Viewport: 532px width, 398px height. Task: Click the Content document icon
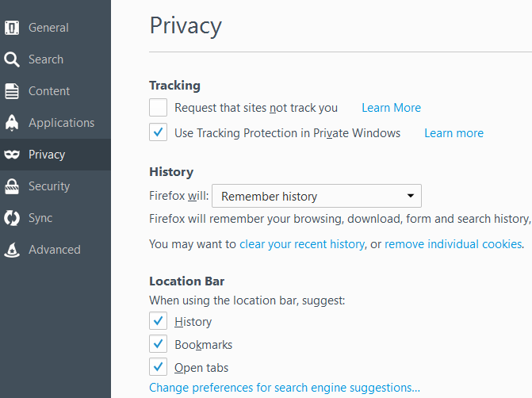(x=12, y=91)
